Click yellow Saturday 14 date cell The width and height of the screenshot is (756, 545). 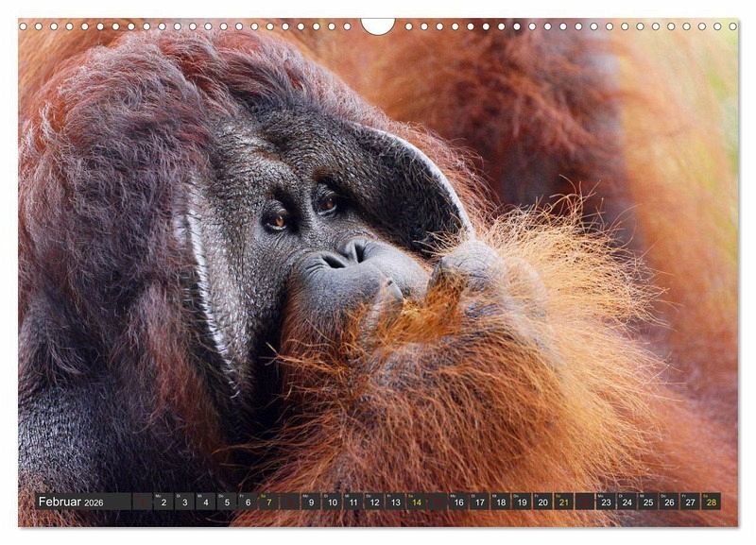tap(417, 502)
